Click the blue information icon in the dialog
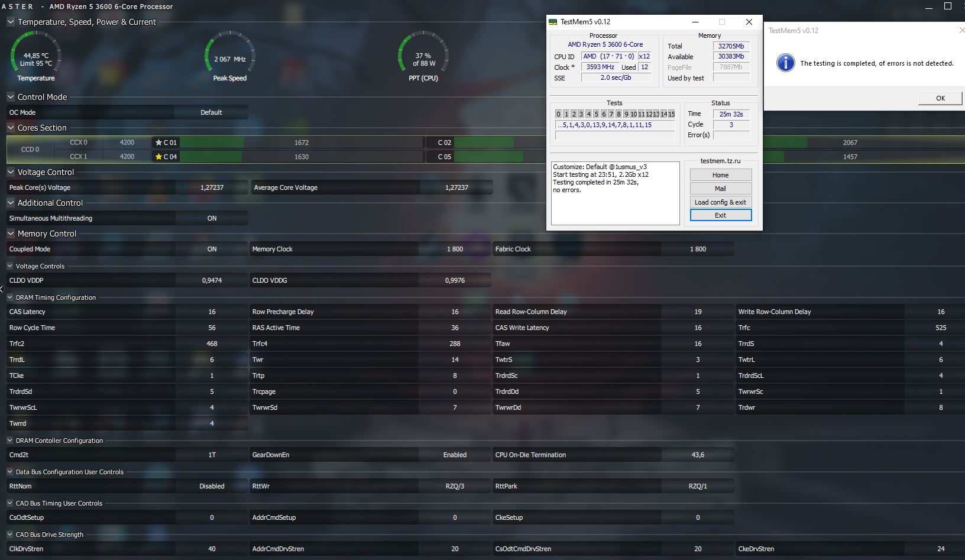 (x=785, y=63)
